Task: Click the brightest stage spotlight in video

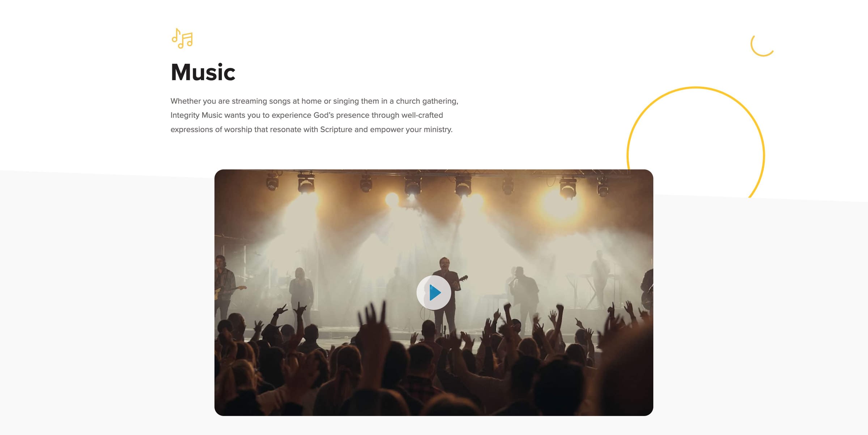Action: point(561,204)
